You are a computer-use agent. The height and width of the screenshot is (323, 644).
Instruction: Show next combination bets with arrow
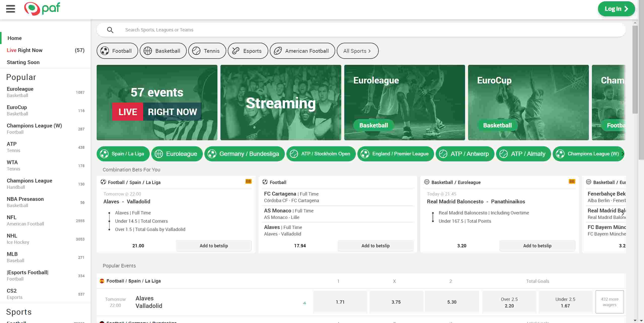(623, 213)
